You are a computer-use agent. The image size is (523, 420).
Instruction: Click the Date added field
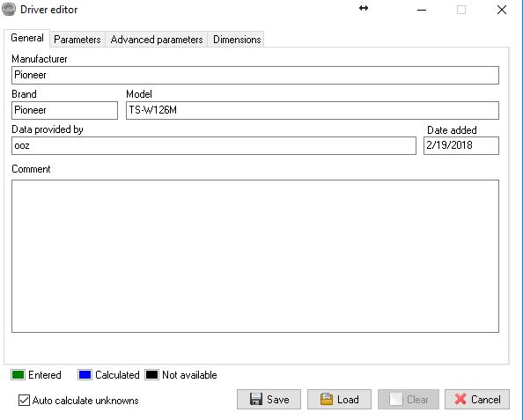[461, 145]
